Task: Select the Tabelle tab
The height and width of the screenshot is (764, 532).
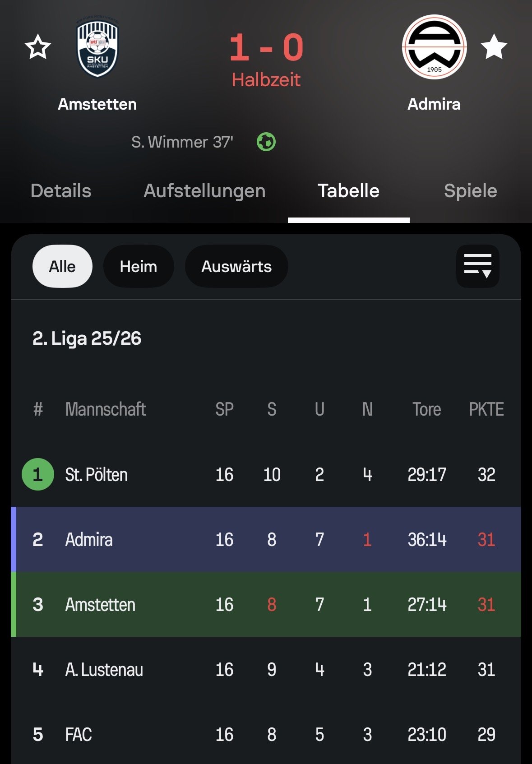Action: click(x=348, y=191)
